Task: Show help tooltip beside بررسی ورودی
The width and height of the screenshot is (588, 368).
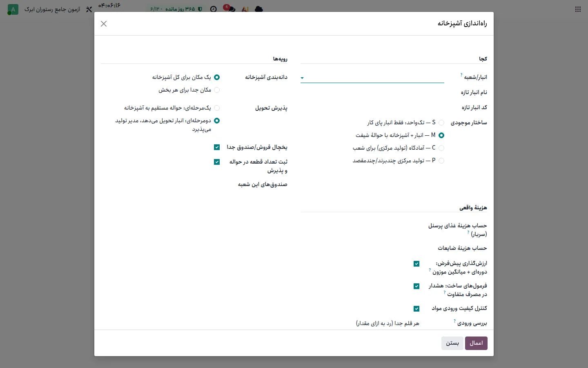Action: coord(454,321)
